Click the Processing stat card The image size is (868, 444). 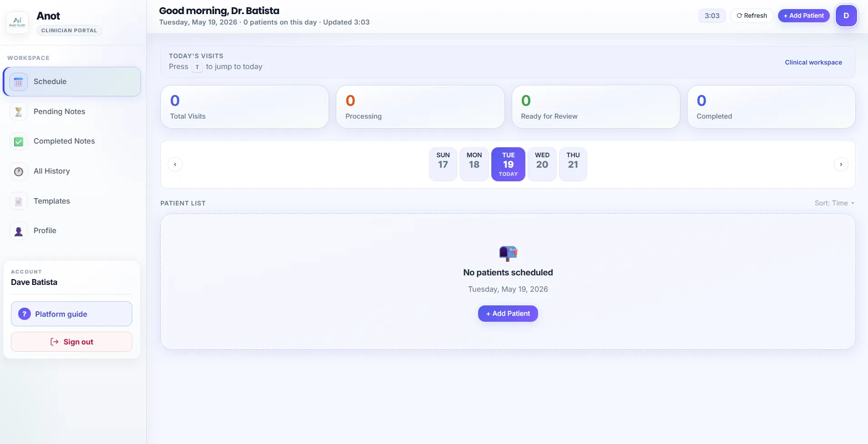pyautogui.click(x=420, y=107)
